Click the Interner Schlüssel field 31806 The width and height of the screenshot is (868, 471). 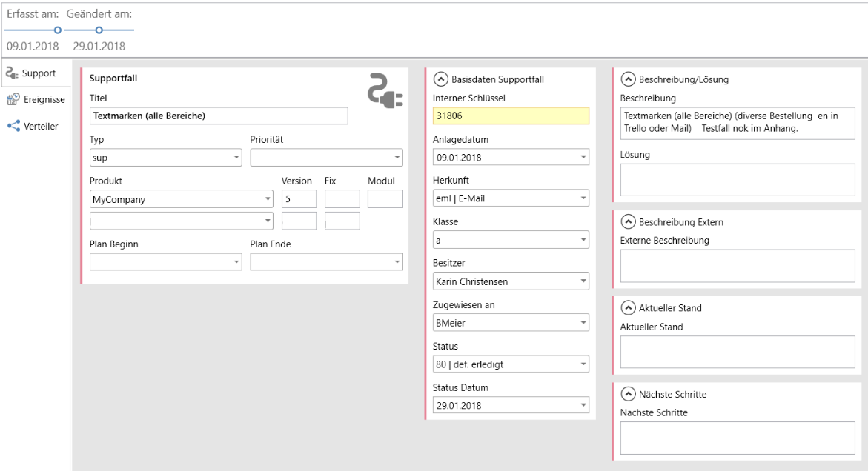pyautogui.click(x=511, y=116)
